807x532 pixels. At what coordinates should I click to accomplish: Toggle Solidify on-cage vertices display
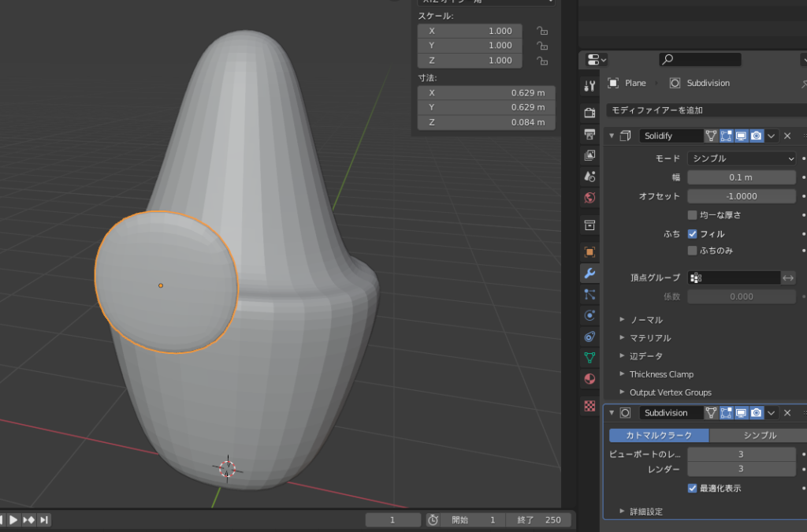(x=711, y=136)
